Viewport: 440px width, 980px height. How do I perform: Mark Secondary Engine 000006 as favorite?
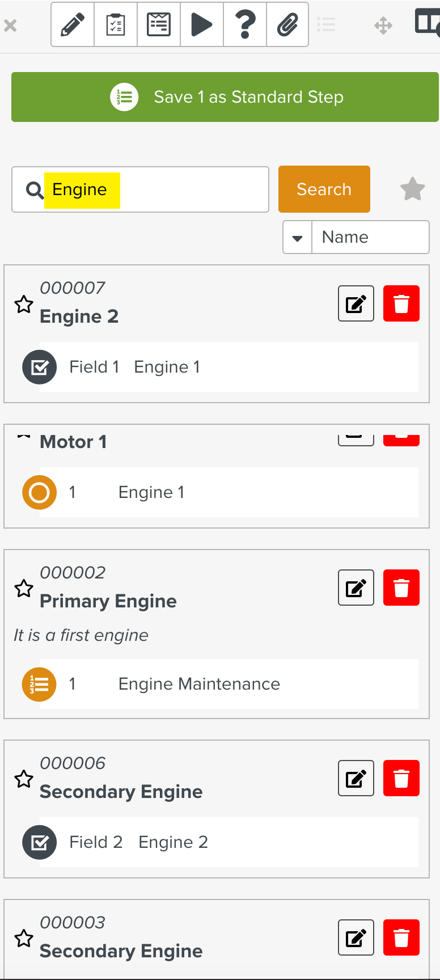click(x=24, y=779)
